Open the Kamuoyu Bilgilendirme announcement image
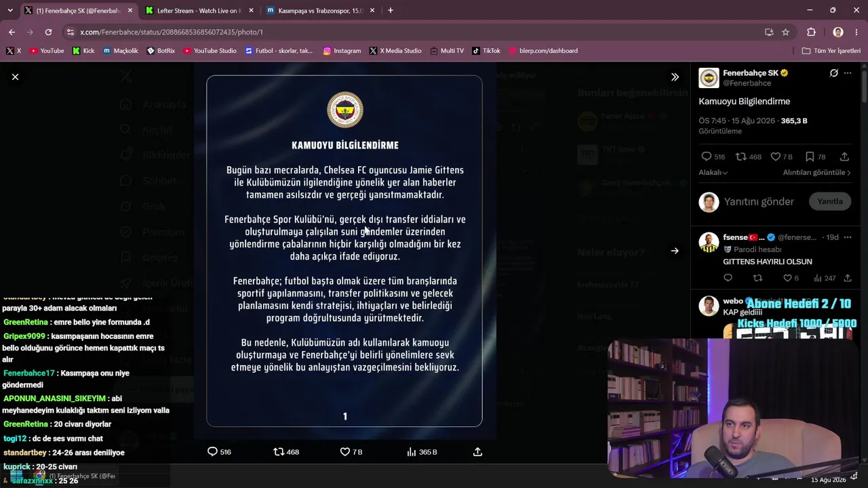The image size is (868, 488). click(x=344, y=251)
